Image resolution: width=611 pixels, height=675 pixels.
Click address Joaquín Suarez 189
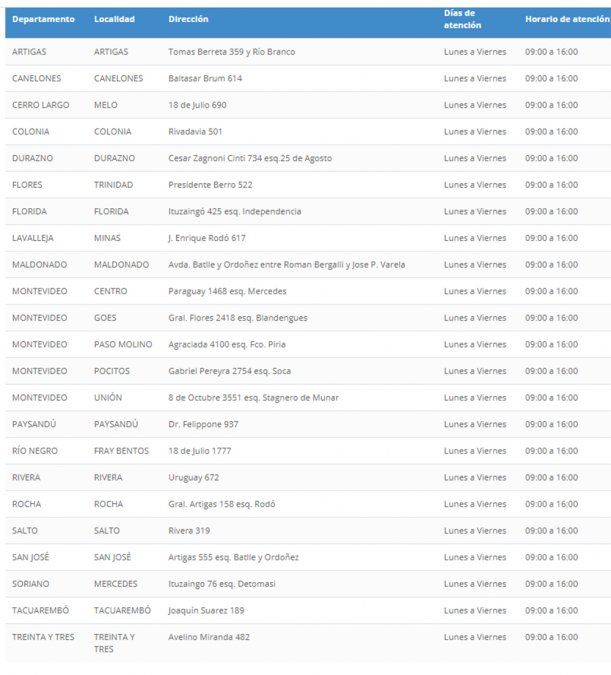pos(207,610)
